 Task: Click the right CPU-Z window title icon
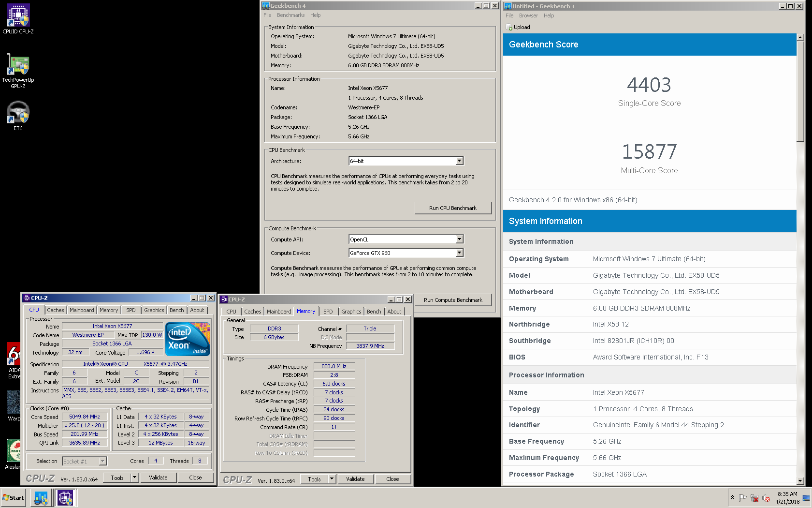pos(224,299)
